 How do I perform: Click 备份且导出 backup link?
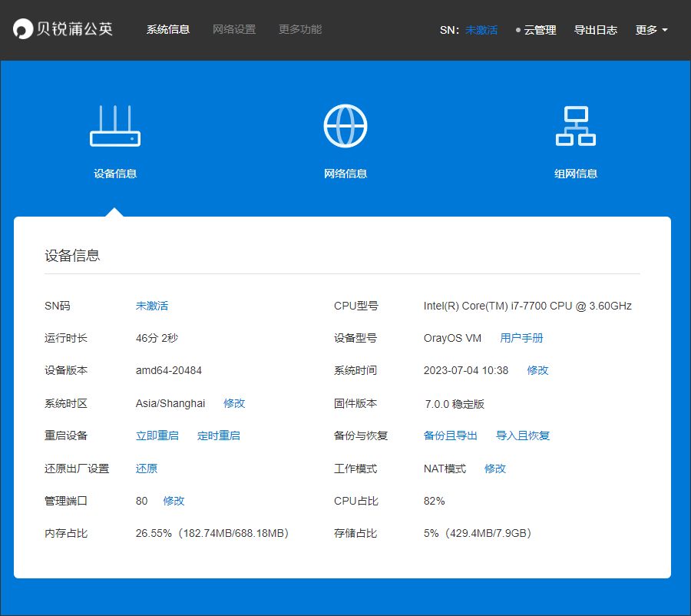coord(450,436)
